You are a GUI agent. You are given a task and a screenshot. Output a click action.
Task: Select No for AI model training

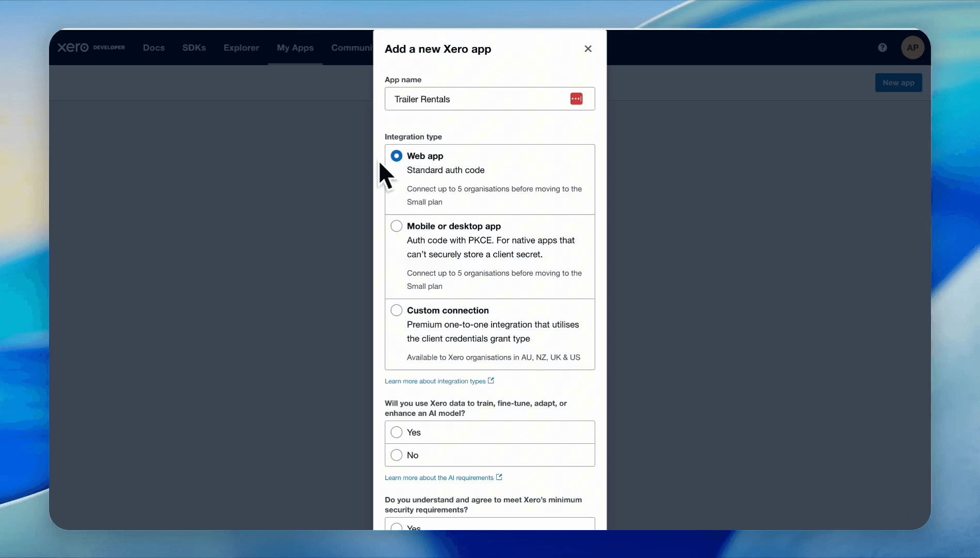pyautogui.click(x=489, y=455)
